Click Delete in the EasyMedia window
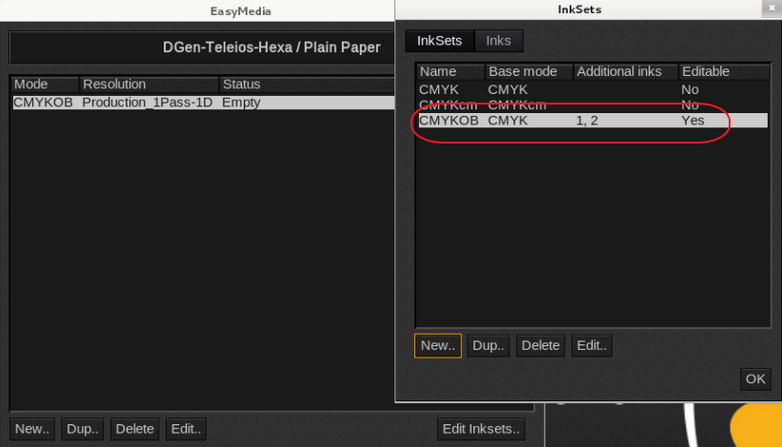The height and width of the screenshot is (447, 782). pyautogui.click(x=134, y=429)
